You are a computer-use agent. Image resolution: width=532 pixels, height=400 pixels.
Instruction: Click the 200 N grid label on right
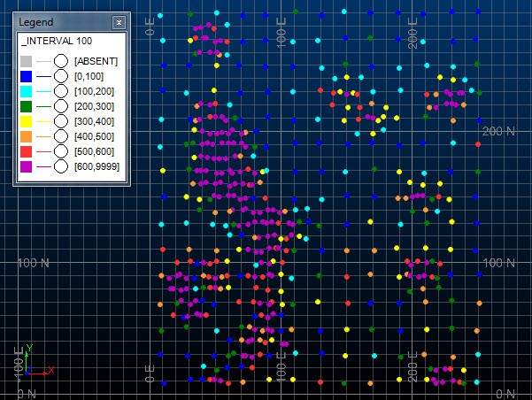[x=497, y=131]
